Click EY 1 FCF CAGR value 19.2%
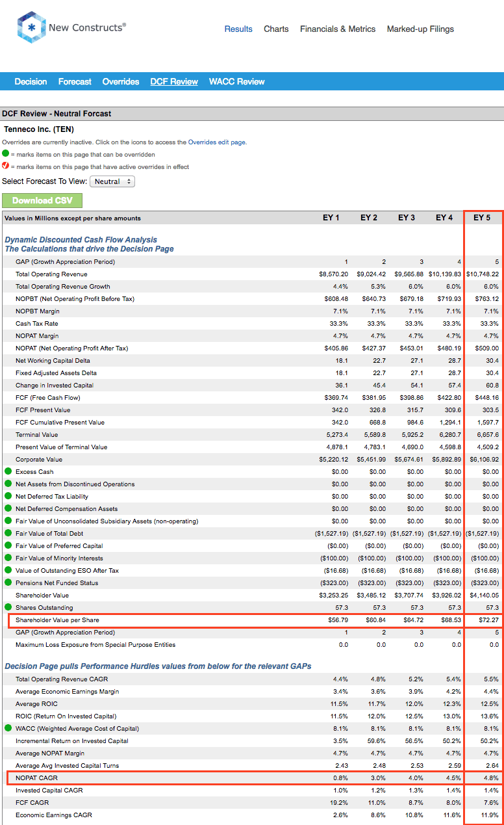The height and width of the screenshot is (825, 504). (340, 802)
